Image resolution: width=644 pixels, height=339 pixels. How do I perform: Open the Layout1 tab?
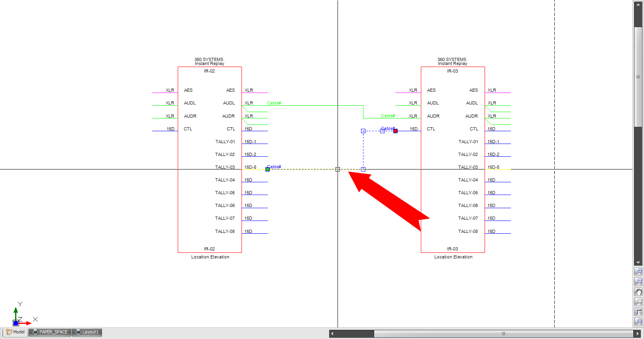(87, 332)
